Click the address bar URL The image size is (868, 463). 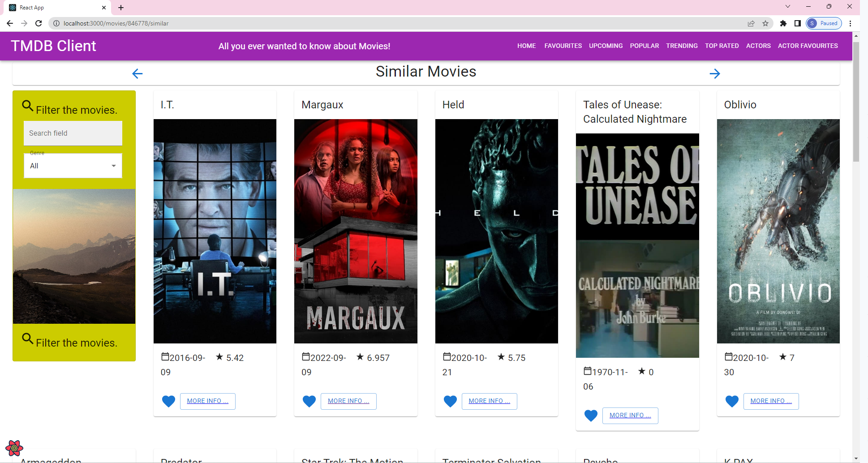(x=116, y=23)
